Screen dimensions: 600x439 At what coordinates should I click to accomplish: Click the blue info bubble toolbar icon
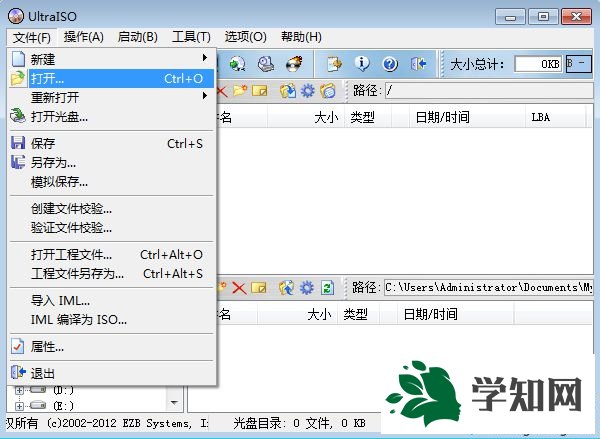pyautogui.click(x=362, y=64)
